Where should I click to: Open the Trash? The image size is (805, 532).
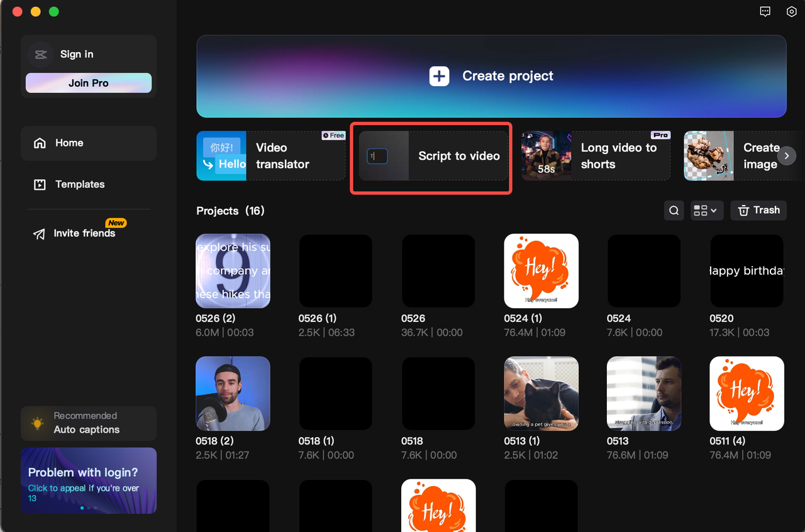click(x=758, y=210)
